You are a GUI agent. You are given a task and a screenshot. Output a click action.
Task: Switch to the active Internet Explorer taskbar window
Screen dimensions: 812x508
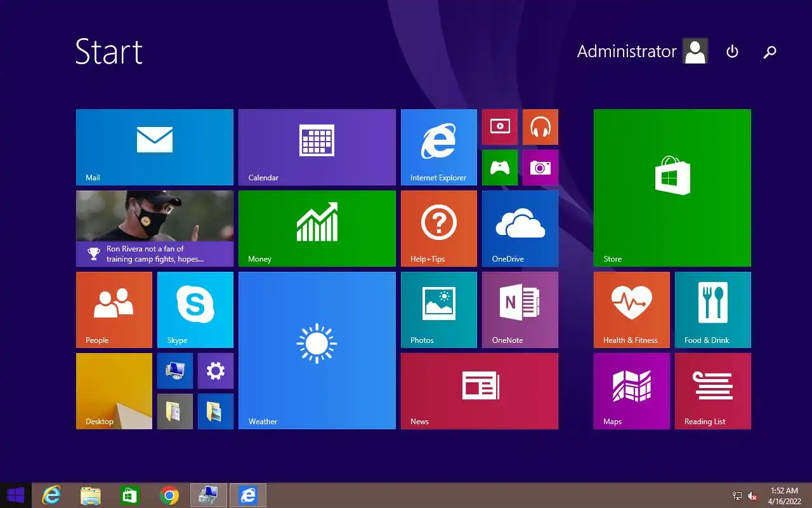click(x=248, y=495)
